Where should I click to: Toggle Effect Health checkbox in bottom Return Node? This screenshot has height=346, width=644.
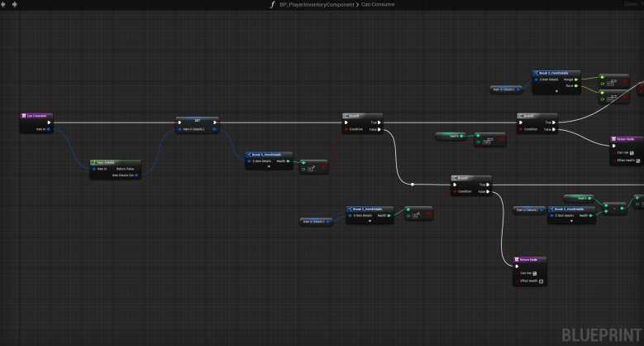point(541,281)
